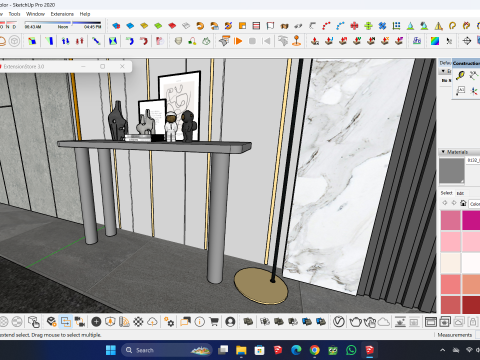Pick the magenta color swatch

point(471,220)
